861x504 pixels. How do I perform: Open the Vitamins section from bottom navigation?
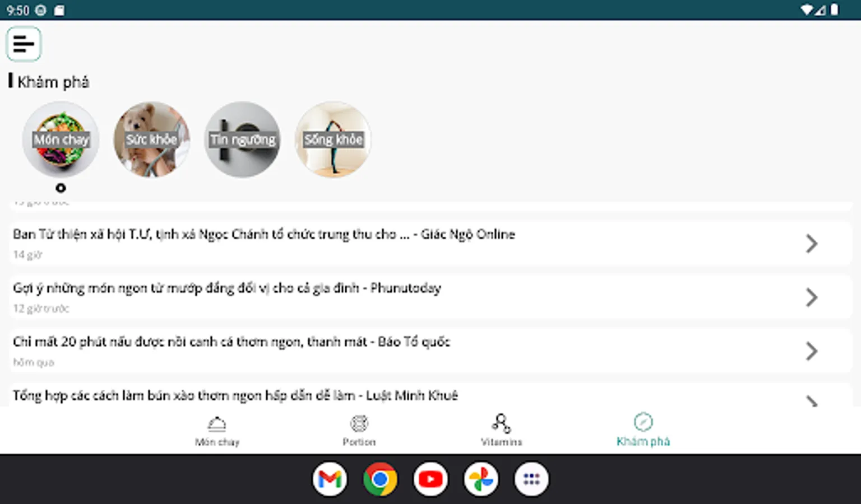[501, 428]
